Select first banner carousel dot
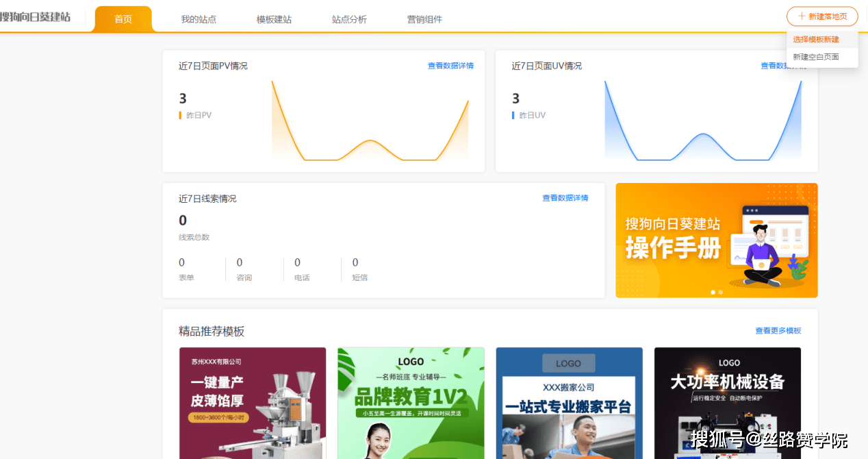This screenshot has width=868, height=459. click(713, 293)
